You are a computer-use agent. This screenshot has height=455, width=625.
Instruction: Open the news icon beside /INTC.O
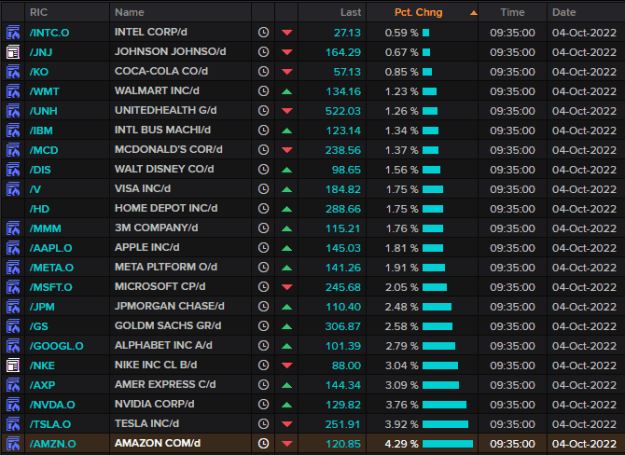[x=13, y=32]
